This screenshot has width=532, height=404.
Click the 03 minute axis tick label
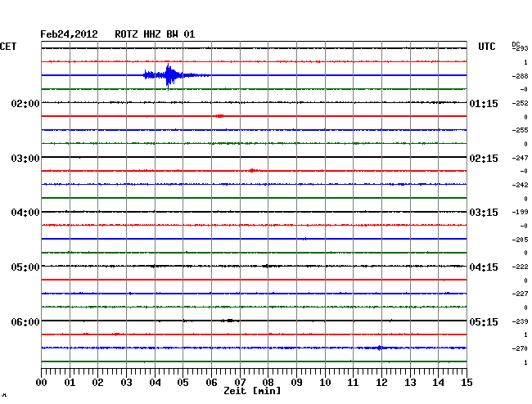(126, 382)
